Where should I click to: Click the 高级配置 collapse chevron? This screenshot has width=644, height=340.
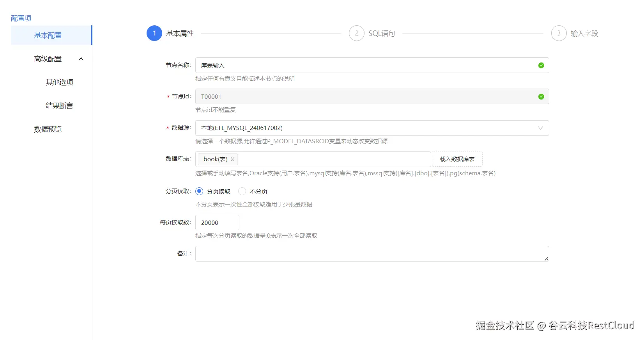(81, 59)
